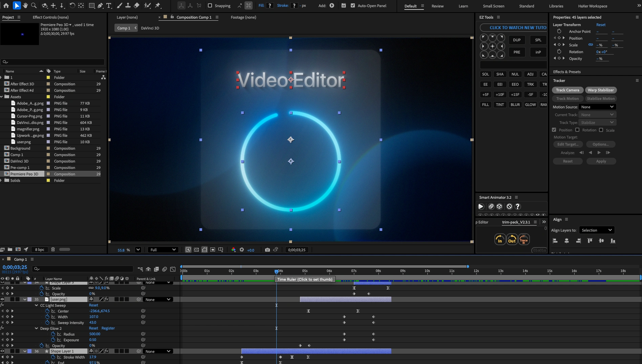
Task: Open the Motion Source dropdown in Tracker
Action: [x=597, y=107]
